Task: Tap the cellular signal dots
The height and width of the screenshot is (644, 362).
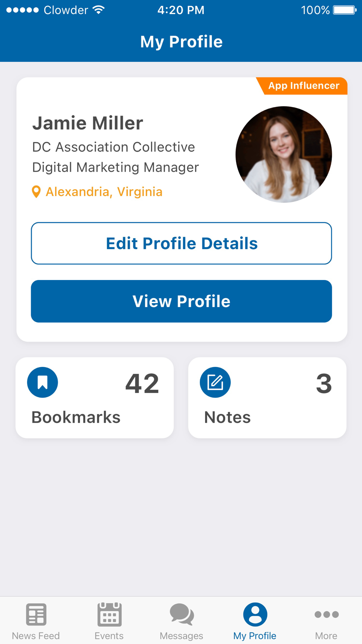Action: tap(22, 10)
